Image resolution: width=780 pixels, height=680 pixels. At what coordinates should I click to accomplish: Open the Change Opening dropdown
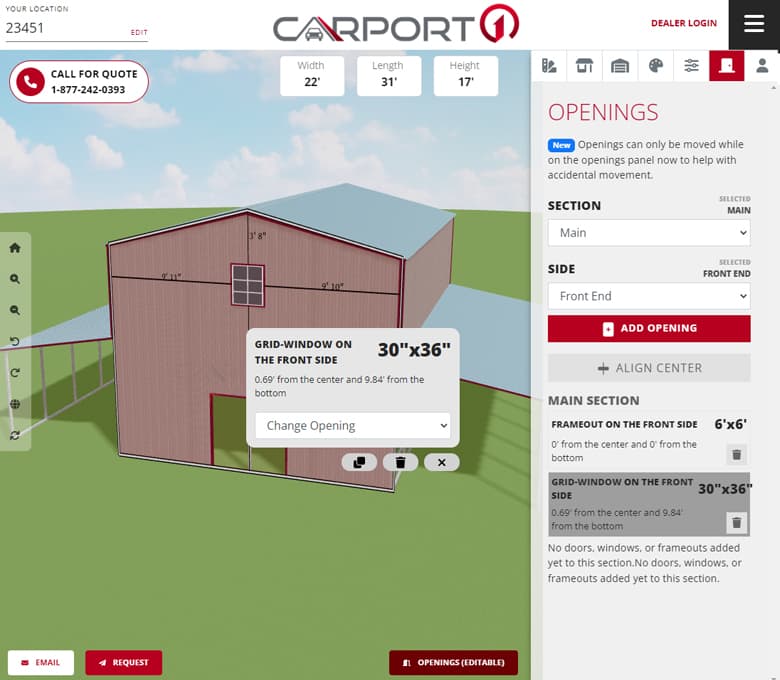tap(352, 425)
